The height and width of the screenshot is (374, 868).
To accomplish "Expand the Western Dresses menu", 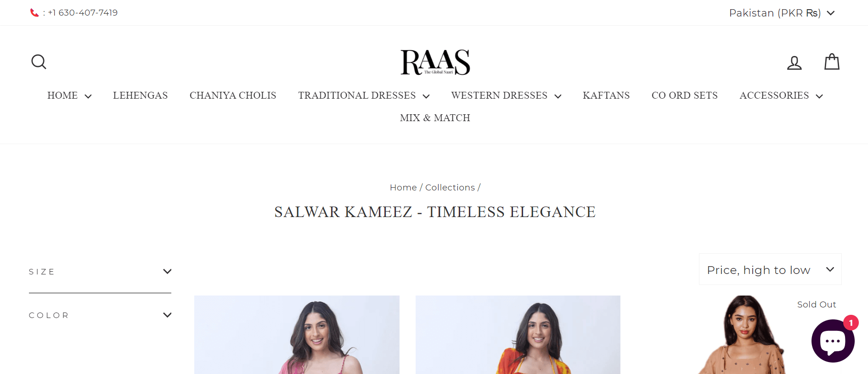I will tap(506, 95).
